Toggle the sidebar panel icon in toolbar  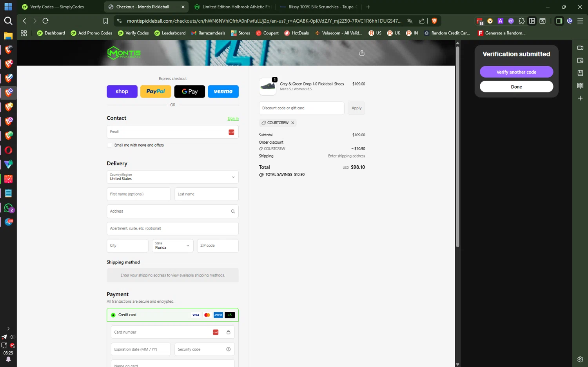pyautogui.click(x=559, y=21)
